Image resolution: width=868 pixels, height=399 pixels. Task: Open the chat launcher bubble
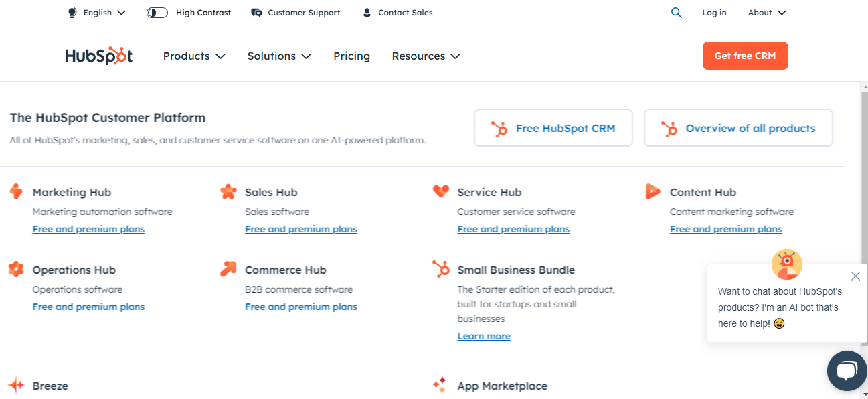pyautogui.click(x=847, y=370)
